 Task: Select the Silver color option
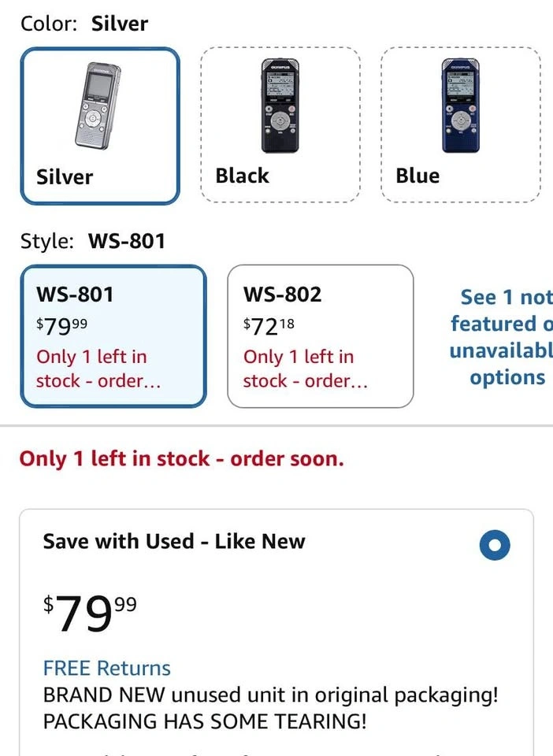coord(100,126)
